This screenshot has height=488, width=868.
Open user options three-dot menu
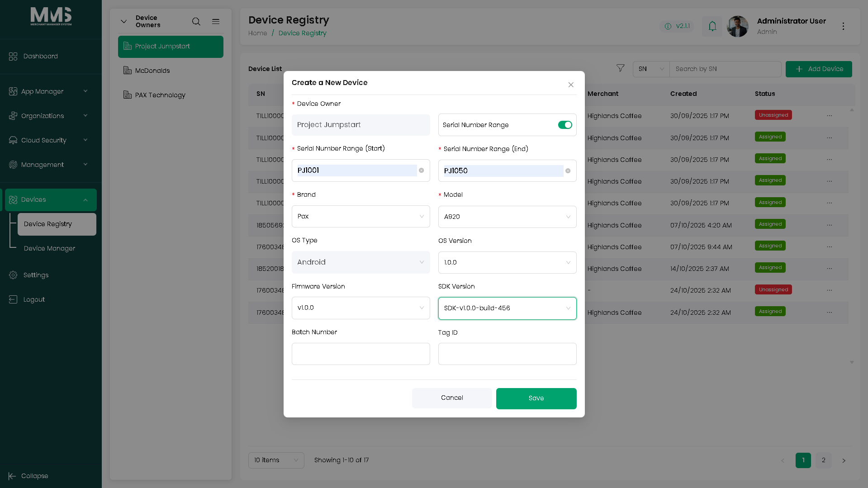click(843, 26)
